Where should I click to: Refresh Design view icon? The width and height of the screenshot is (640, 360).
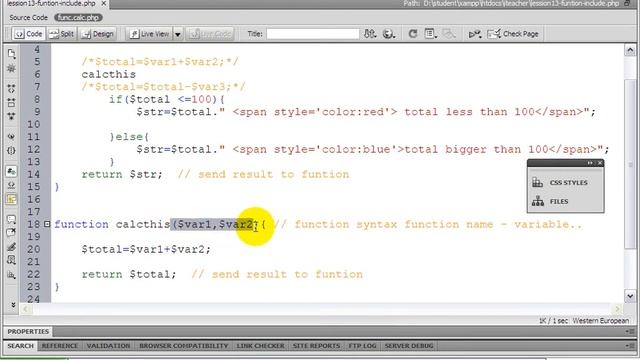tap(413, 34)
